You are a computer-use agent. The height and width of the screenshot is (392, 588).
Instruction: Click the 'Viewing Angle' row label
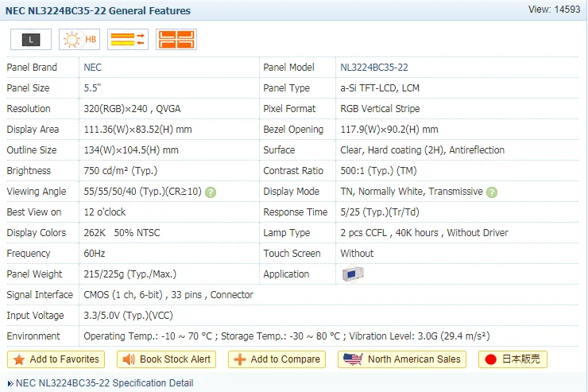(37, 192)
